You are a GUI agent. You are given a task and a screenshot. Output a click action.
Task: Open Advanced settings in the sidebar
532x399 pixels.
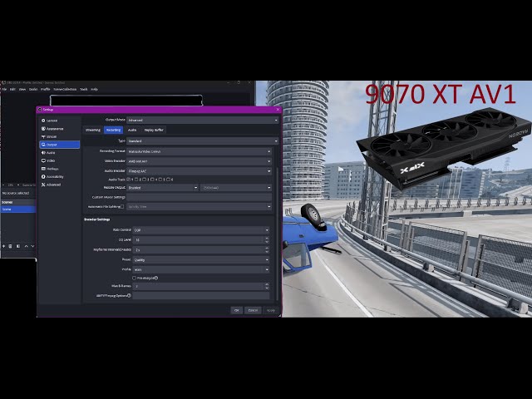59,185
